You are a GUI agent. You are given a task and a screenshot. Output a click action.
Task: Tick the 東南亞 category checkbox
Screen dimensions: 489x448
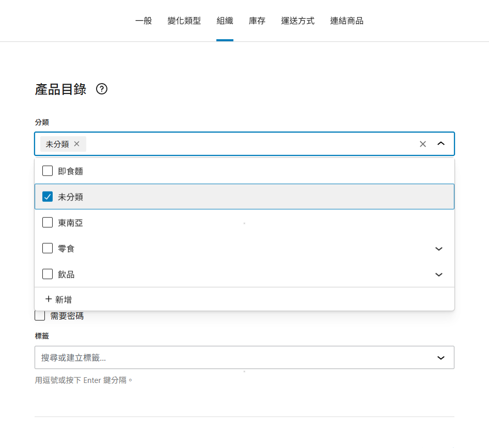(48, 222)
